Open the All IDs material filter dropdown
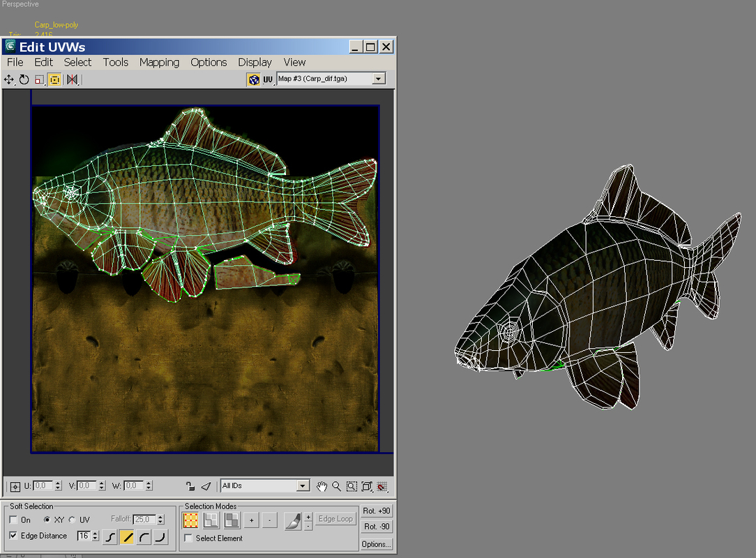 pos(303,485)
